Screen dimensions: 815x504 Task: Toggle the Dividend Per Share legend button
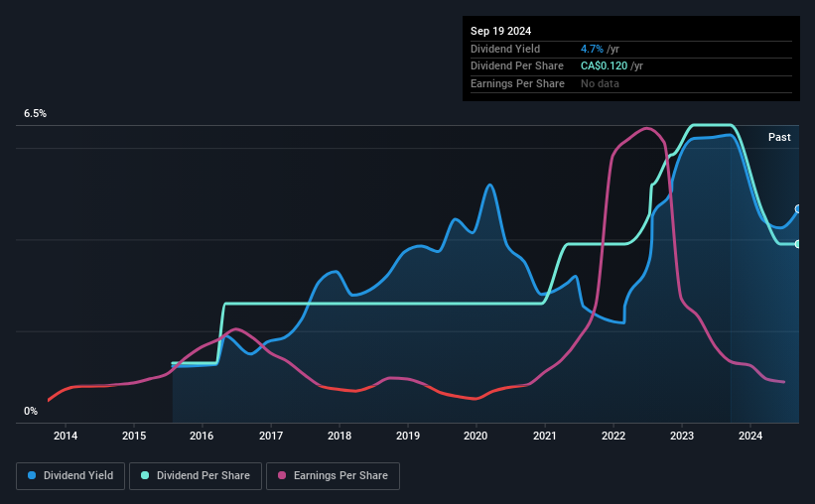point(196,476)
